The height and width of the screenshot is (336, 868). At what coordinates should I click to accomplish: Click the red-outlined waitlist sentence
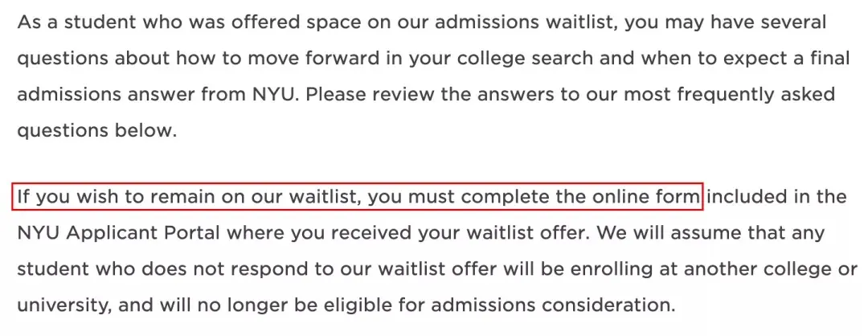358,197
